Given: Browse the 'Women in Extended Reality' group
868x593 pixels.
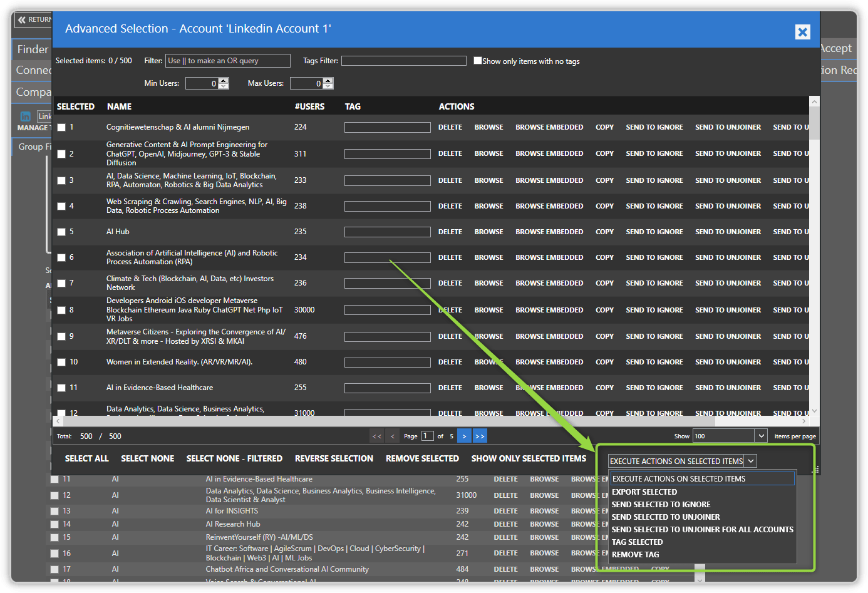Looking at the screenshot, I should click(x=488, y=361).
